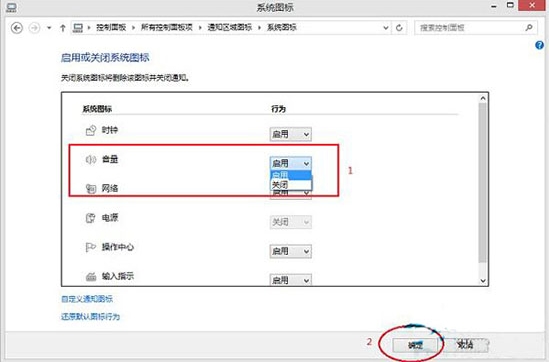Select 关闭 in the open volume list

(x=291, y=185)
